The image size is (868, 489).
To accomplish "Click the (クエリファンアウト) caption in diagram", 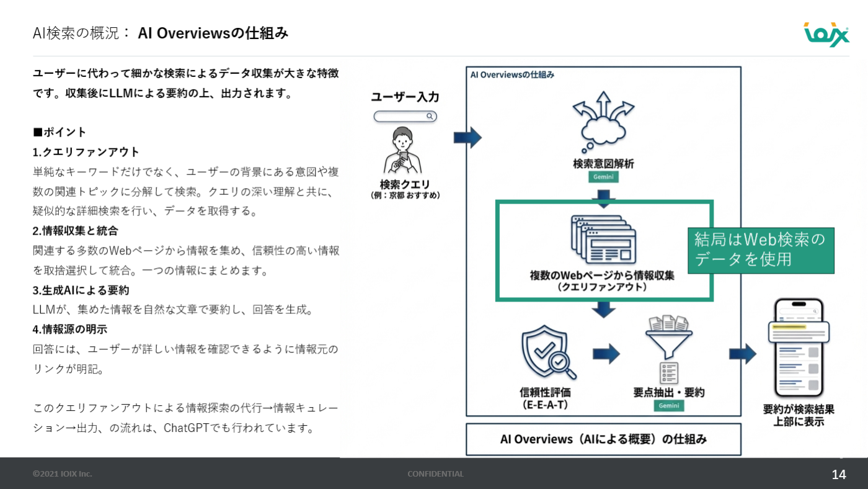I will click(602, 287).
